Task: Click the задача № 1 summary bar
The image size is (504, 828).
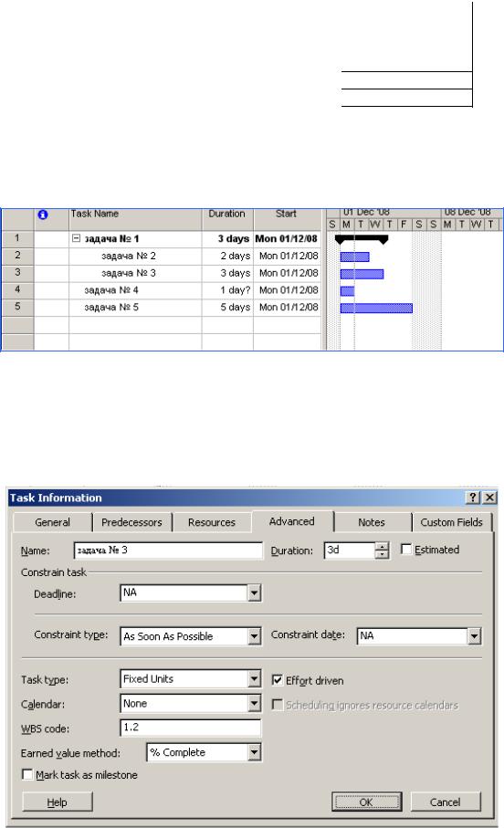Action: pos(362,240)
